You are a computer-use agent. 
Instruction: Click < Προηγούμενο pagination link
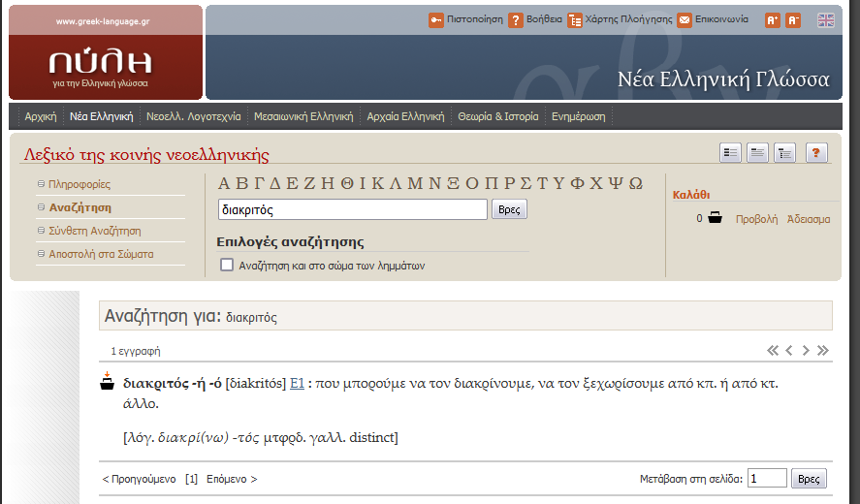pos(140,479)
